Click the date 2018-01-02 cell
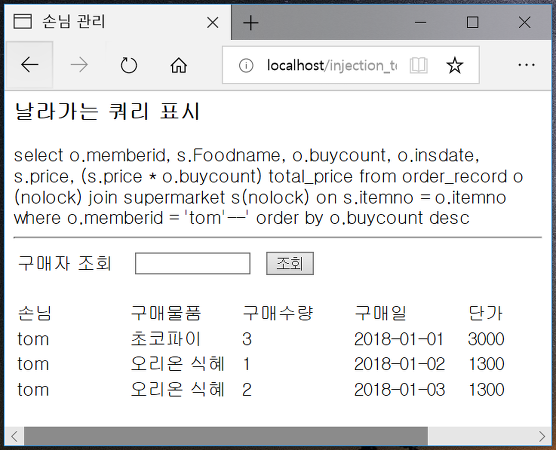The width and height of the screenshot is (556, 450). (x=399, y=364)
